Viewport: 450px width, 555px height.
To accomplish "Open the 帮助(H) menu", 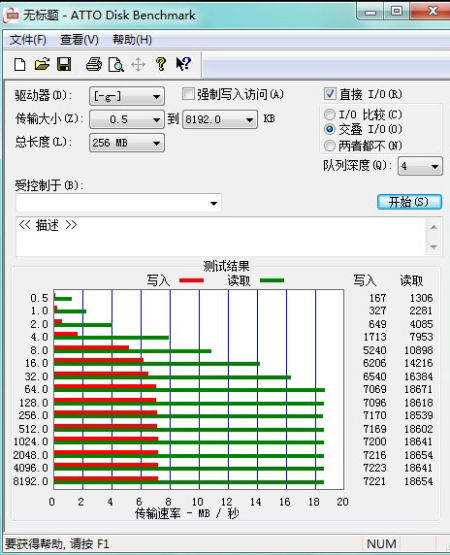I will (x=132, y=40).
